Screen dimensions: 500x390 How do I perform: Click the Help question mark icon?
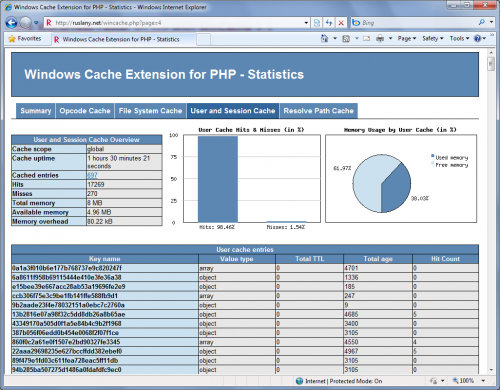coord(478,39)
